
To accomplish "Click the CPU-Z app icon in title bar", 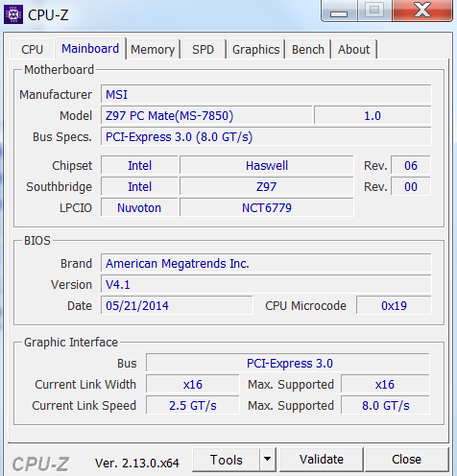I will pyautogui.click(x=13, y=14).
